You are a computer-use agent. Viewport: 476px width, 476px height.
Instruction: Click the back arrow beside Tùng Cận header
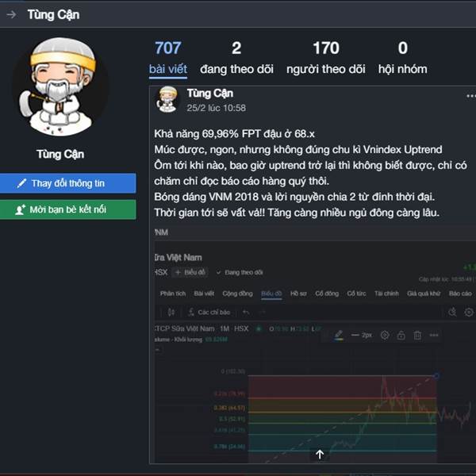(11, 14)
